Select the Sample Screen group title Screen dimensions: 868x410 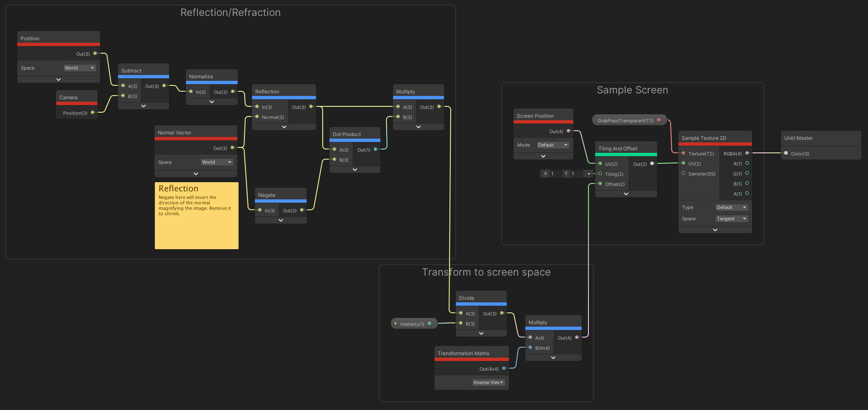pos(632,90)
